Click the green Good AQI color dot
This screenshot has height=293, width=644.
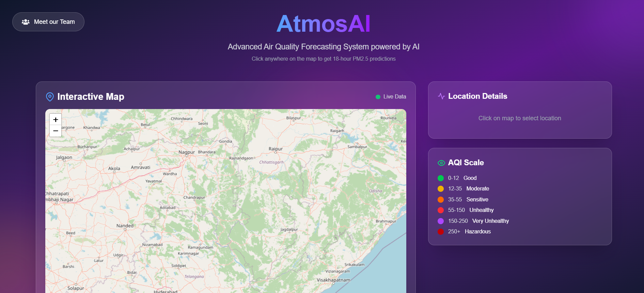tap(441, 178)
